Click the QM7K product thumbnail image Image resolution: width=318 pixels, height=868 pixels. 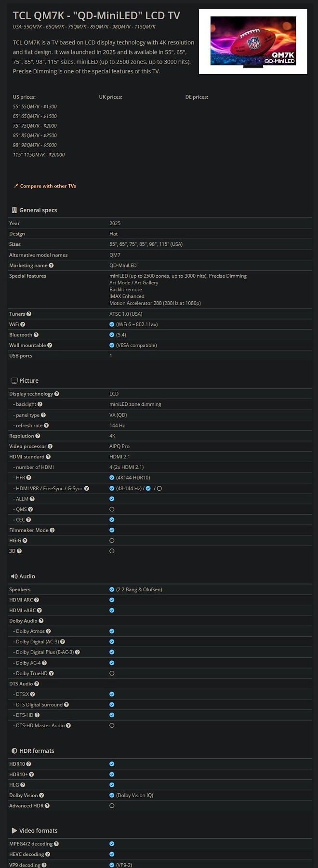pos(252,41)
